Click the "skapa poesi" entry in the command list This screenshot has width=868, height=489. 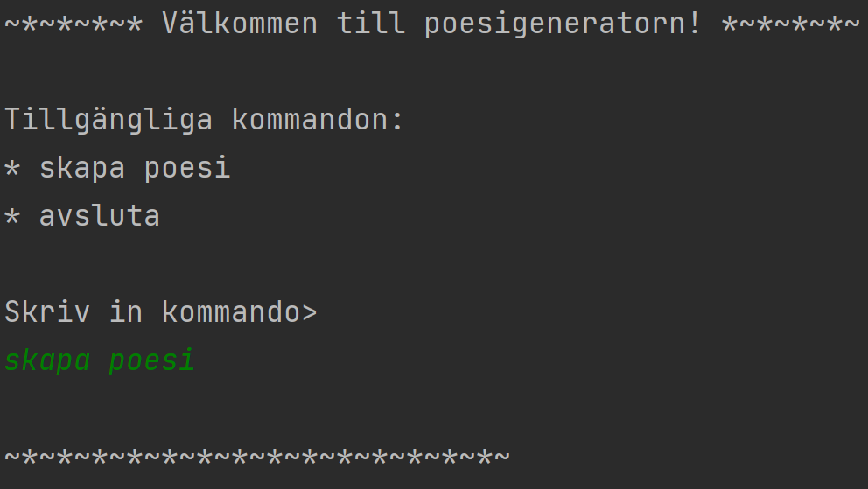[x=135, y=168]
